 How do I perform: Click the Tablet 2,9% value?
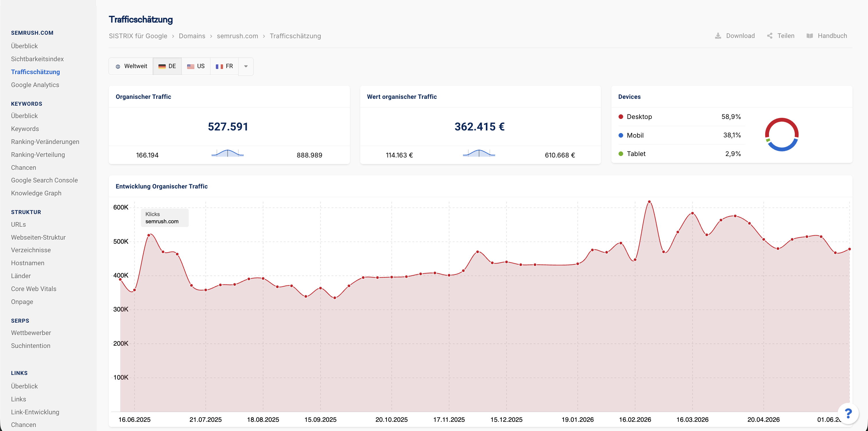(733, 154)
